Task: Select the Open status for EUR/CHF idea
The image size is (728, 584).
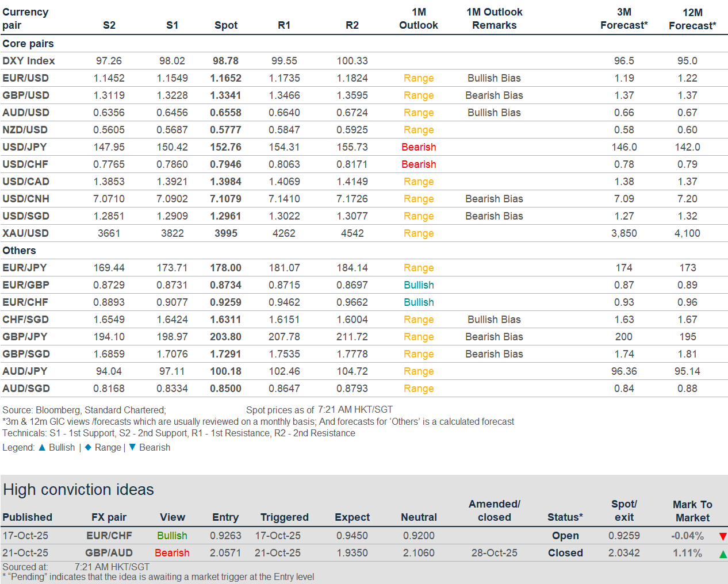Action: pos(565,536)
